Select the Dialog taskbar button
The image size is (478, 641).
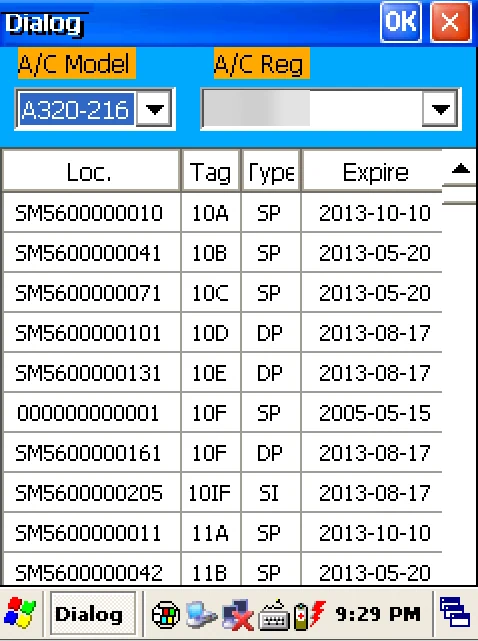tap(93, 613)
